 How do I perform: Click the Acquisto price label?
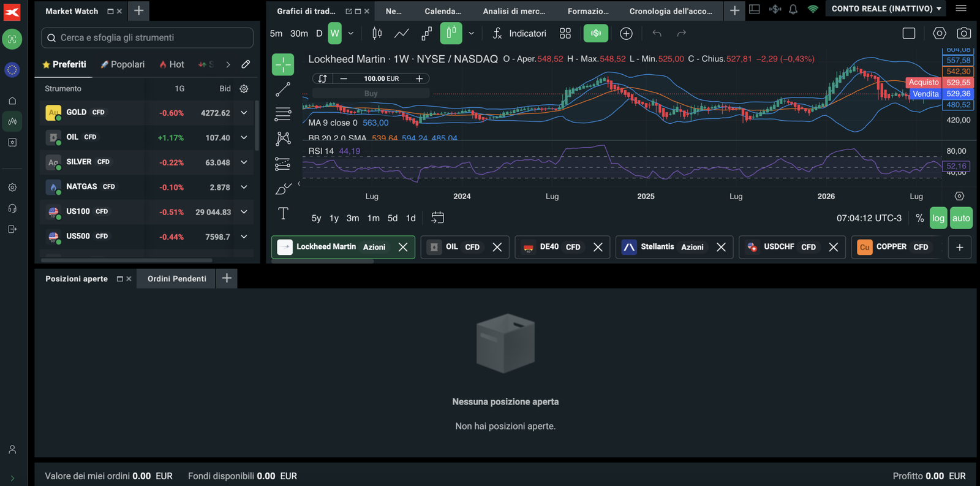point(924,82)
